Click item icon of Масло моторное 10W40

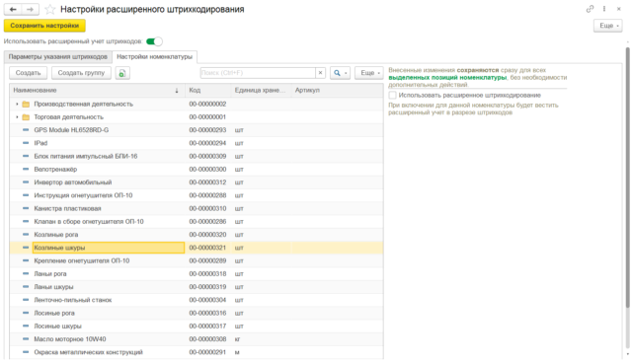pos(26,339)
